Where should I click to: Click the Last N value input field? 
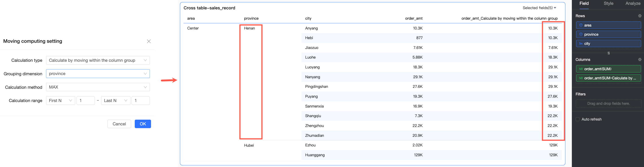[x=141, y=101]
